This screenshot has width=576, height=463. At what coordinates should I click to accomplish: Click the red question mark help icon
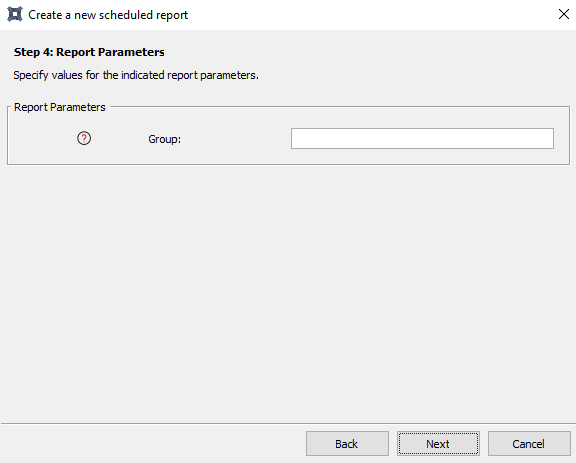coord(84,139)
